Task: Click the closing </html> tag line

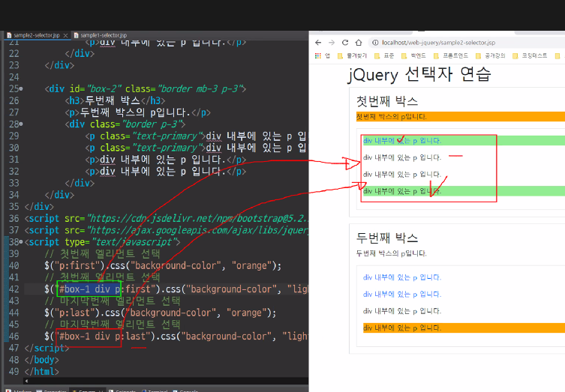Action: (x=41, y=372)
